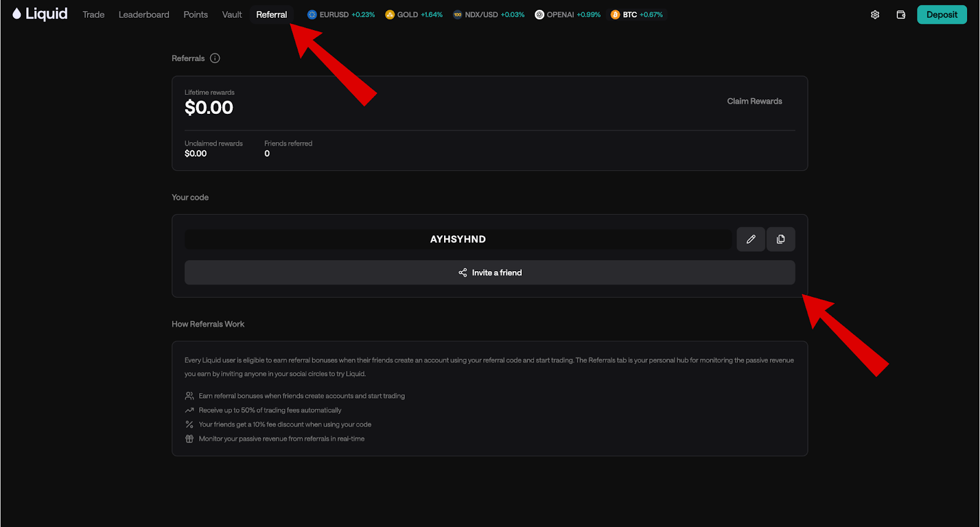Screen dimensions: 980x527
Task: Go to the Leaderboard page
Action: 144,15
